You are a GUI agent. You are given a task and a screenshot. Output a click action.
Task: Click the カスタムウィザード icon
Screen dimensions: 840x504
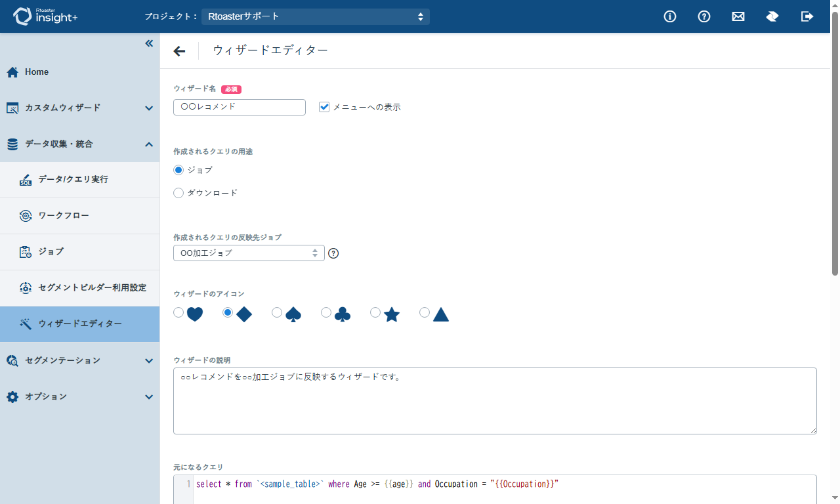tap(12, 108)
